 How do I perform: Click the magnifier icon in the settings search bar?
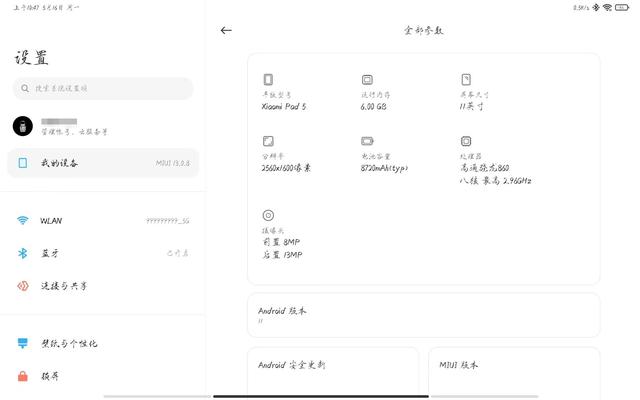25,88
